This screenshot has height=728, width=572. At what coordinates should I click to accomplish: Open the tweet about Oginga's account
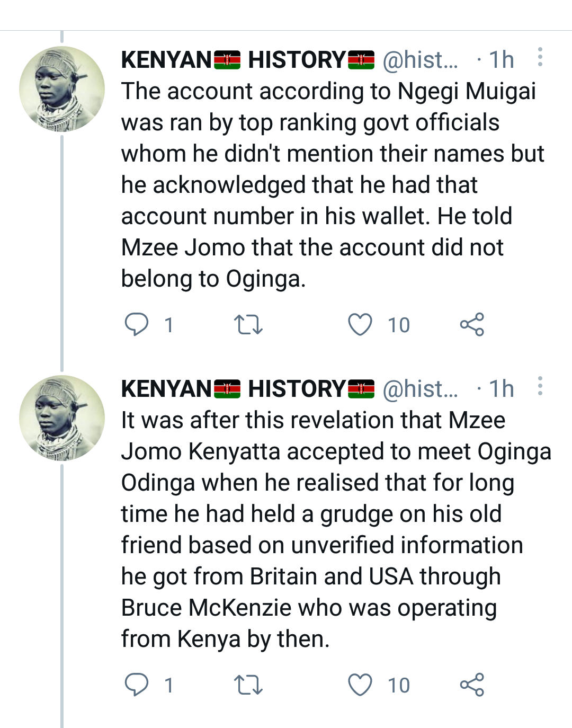tap(328, 185)
